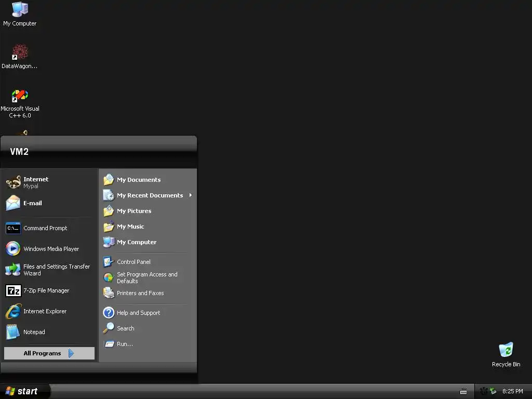
Task: Open the My Music folder icon
Action: (109, 227)
